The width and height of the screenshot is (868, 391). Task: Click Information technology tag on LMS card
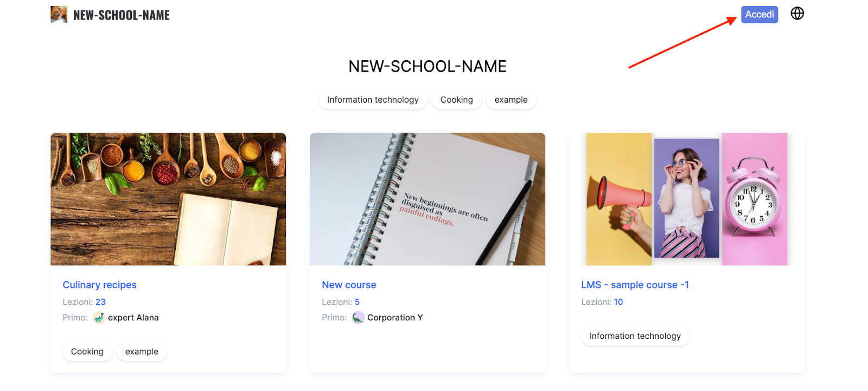[x=635, y=336]
